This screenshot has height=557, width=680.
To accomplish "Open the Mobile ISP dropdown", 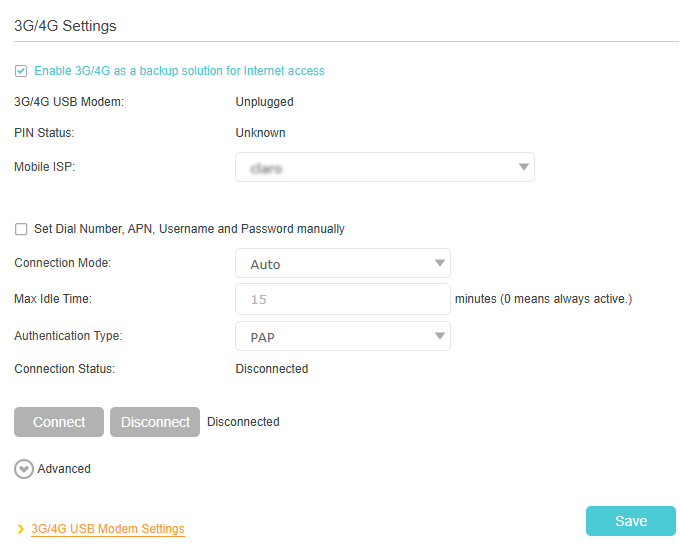I will tap(385, 167).
